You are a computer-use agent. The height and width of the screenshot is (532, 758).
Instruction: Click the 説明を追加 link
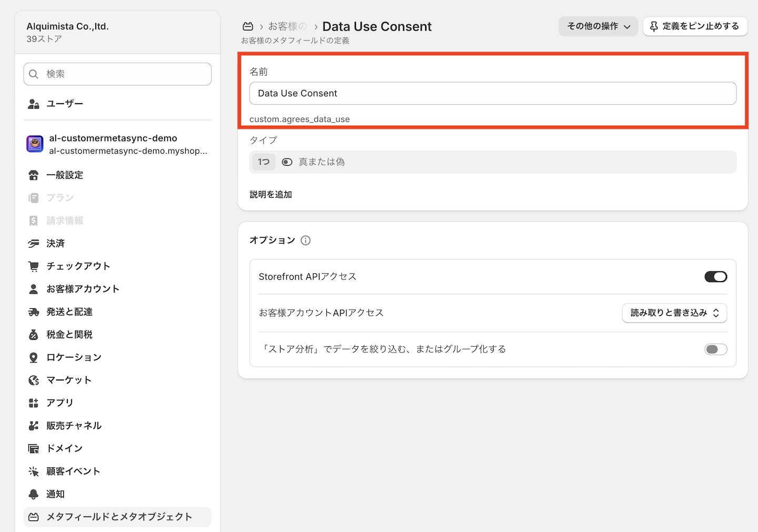pyautogui.click(x=271, y=195)
